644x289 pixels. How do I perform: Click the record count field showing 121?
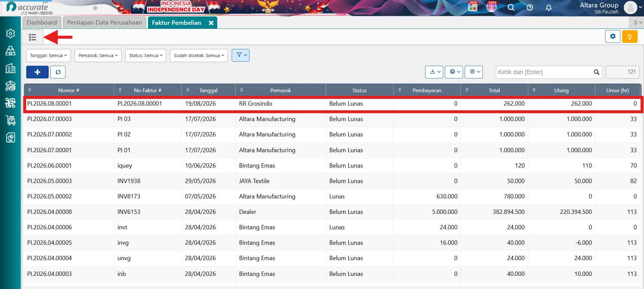click(623, 72)
